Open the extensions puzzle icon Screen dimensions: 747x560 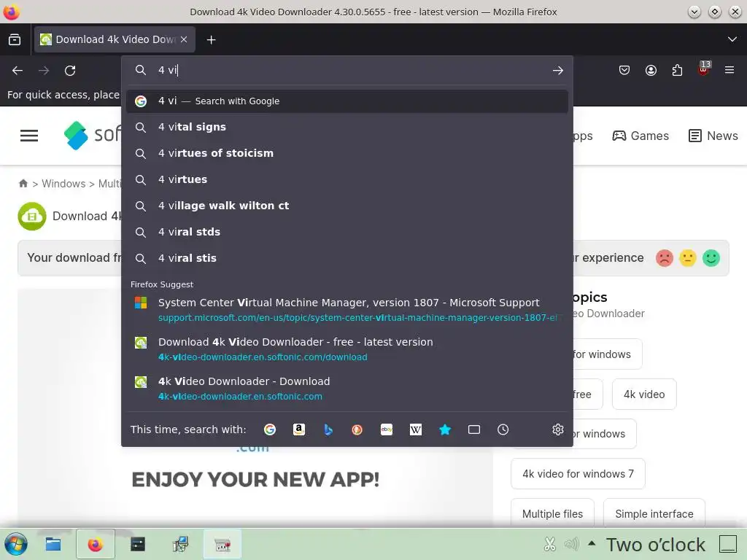(677, 71)
